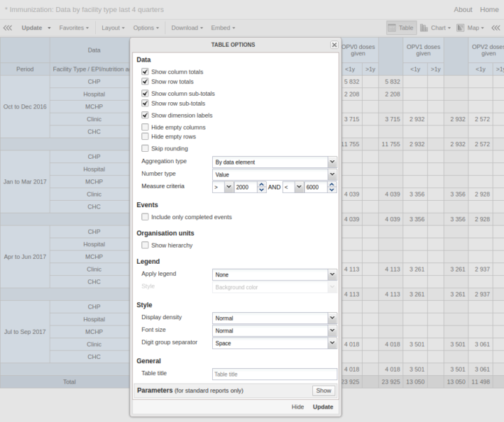This screenshot has height=422, width=504.
Task: Open the Layout menu
Action: click(113, 28)
